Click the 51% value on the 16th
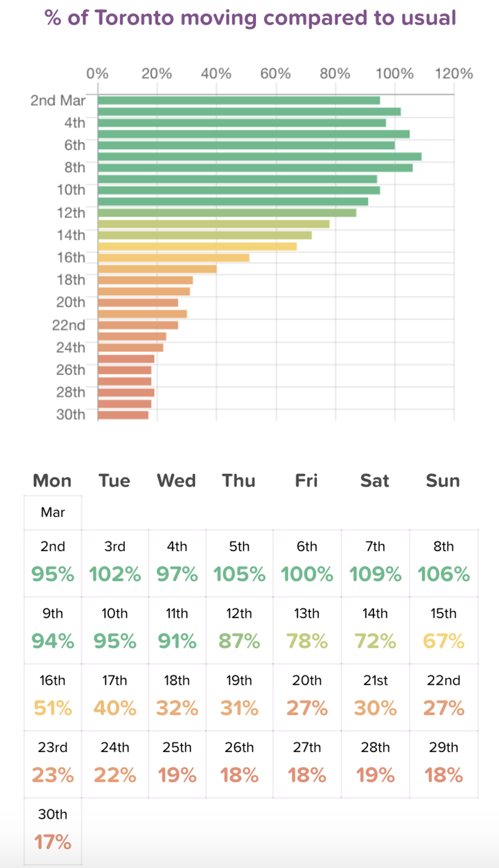This screenshot has height=868, width=499. coord(52,708)
